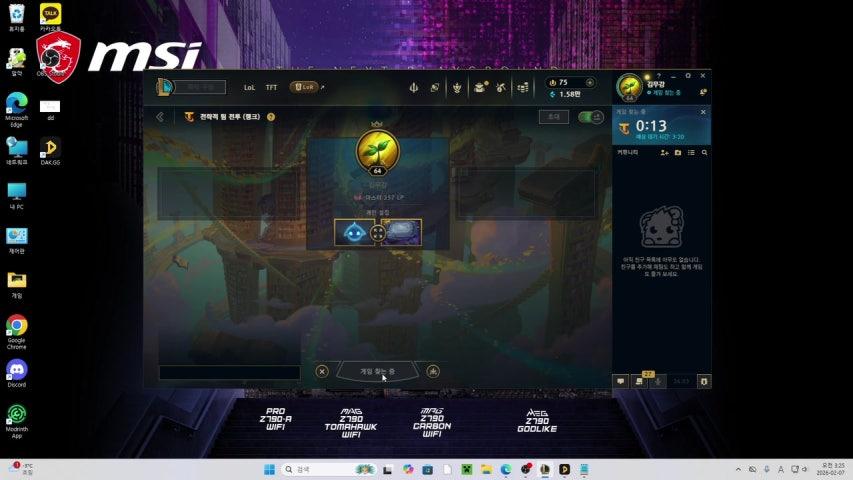This screenshot has height=480, width=853.
Task: Open the missions icon with 27 badge
Action: click(640, 380)
